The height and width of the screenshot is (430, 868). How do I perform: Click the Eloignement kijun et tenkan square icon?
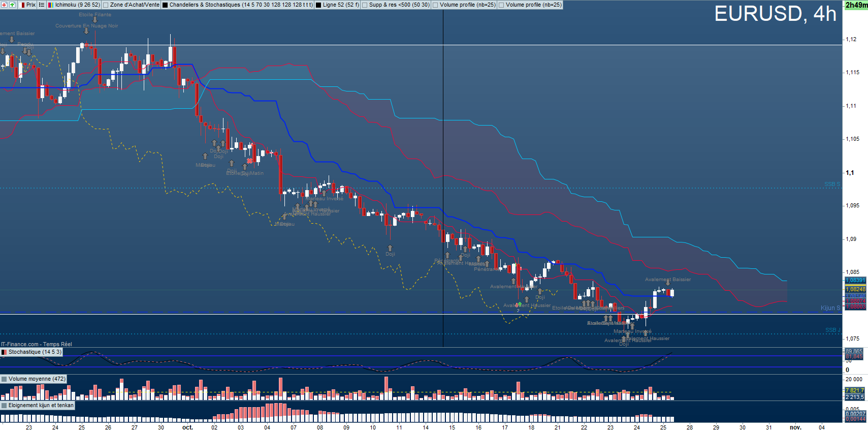[5, 405]
